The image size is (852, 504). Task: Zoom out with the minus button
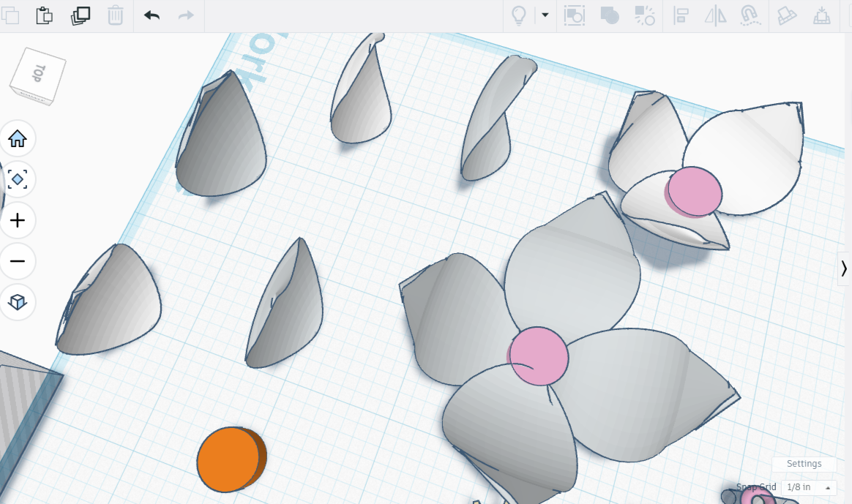pyautogui.click(x=18, y=261)
